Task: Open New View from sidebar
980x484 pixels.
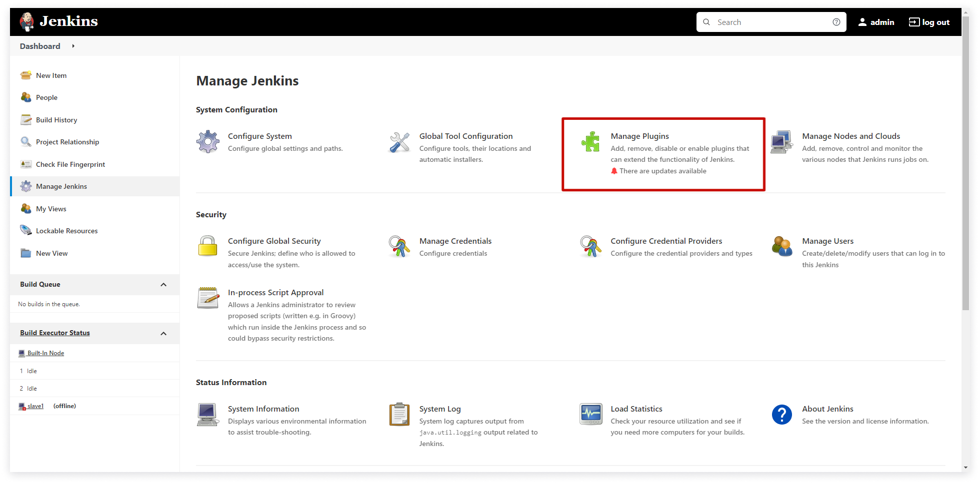Action: coord(51,253)
